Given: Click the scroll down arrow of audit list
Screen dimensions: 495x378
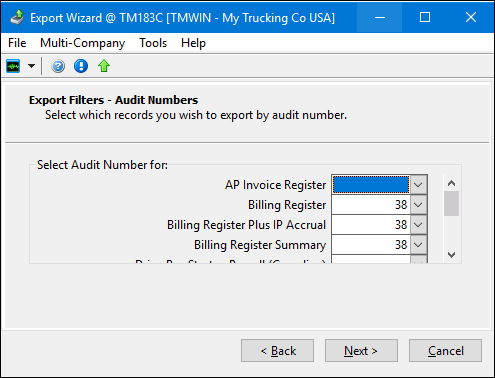Looking at the screenshot, I should pyautogui.click(x=451, y=255).
